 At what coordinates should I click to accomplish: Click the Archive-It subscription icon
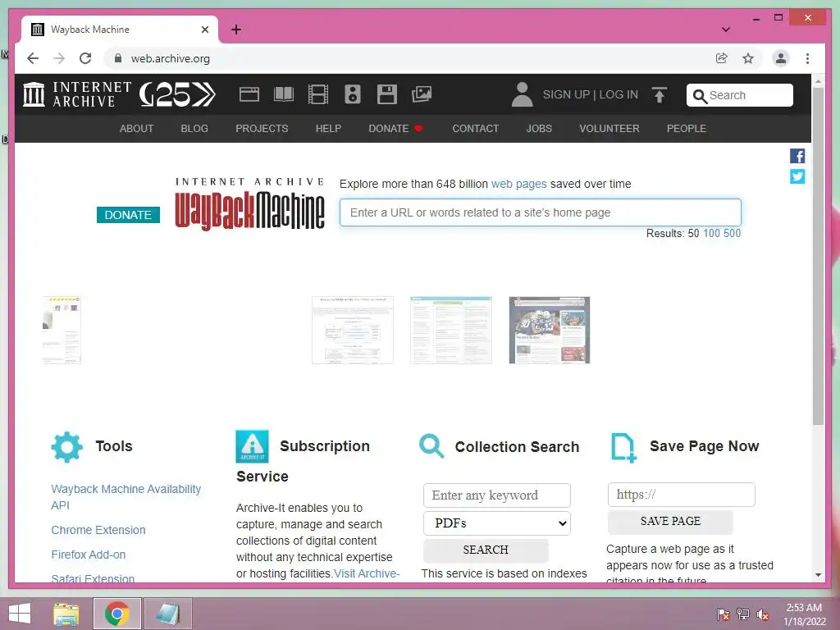pyautogui.click(x=252, y=446)
